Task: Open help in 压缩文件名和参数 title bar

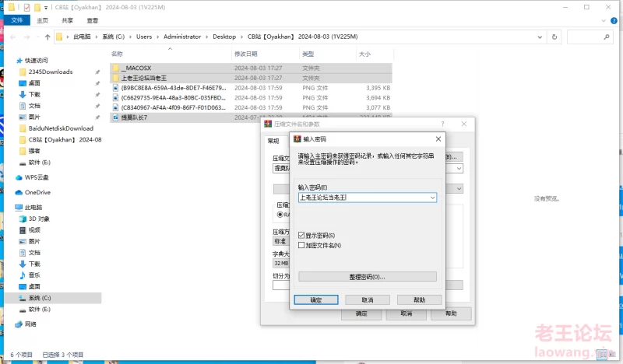Action: (442, 124)
